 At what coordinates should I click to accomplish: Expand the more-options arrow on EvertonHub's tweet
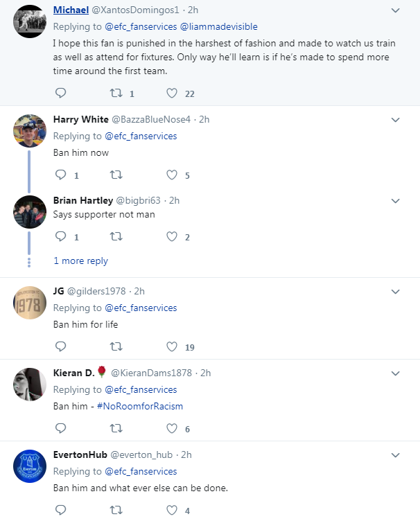click(x=396, y=455)
